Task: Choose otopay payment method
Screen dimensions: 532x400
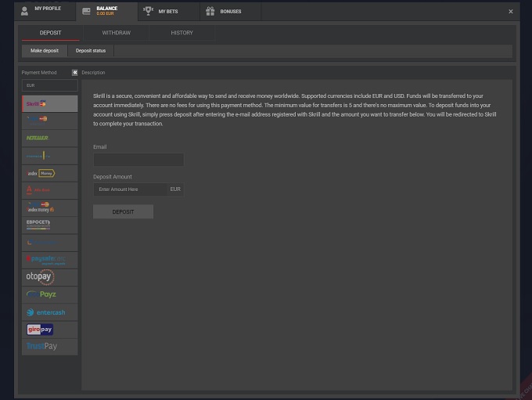Action: tap(49, 277)
